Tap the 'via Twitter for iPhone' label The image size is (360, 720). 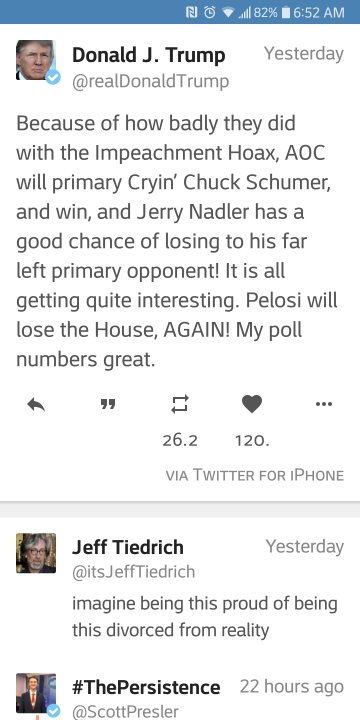coord(255,475)
